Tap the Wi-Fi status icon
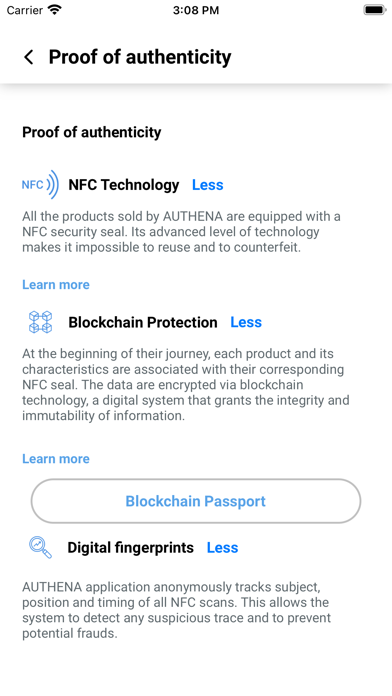 [x=55, y=10]
